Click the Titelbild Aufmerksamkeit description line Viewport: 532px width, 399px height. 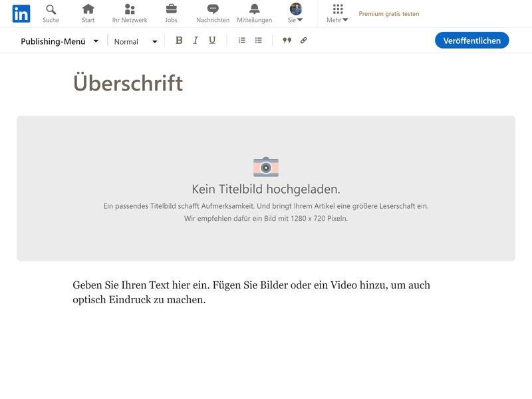(x=266, y=206)
